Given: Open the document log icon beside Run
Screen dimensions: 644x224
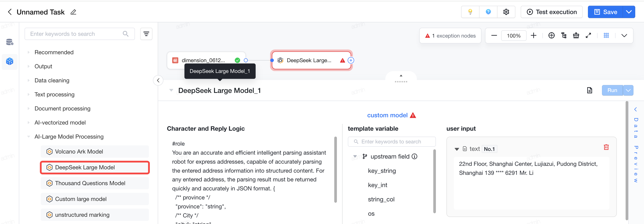Looking at the screenshot, I should pos(589,90).
